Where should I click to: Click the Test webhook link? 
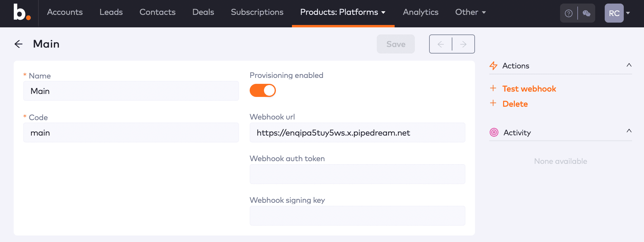click(529, 89)
